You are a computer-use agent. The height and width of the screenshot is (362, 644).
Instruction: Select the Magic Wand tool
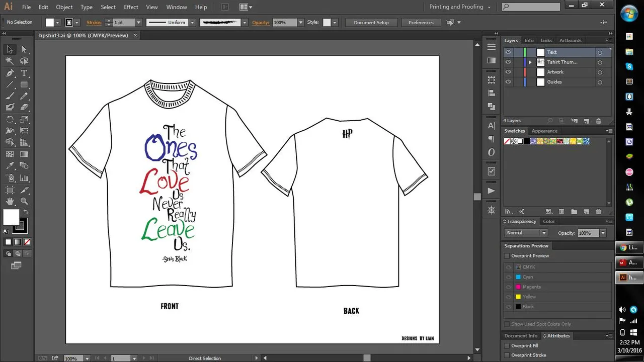coord(10,61)
